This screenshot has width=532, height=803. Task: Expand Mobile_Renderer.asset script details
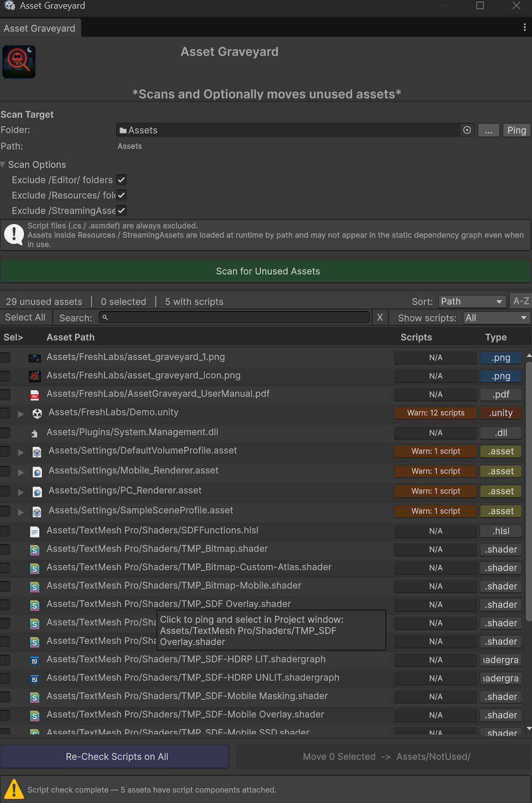pyautogui.click(x=20, y=472)
